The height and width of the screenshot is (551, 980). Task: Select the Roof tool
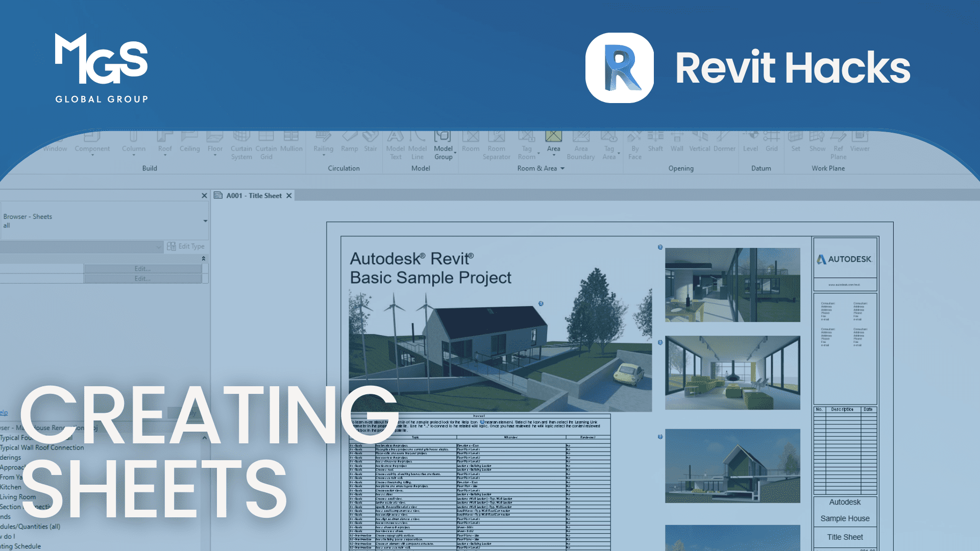coord(164,142)
